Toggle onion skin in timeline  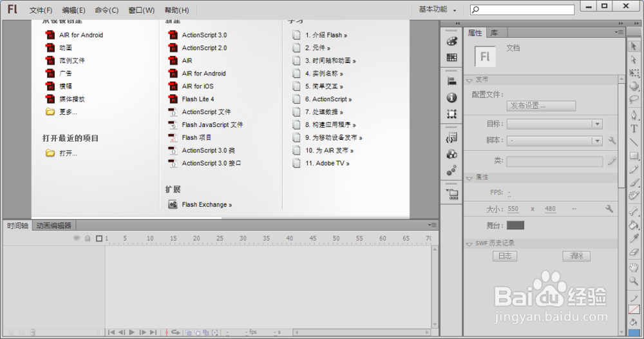coord(189,332)
